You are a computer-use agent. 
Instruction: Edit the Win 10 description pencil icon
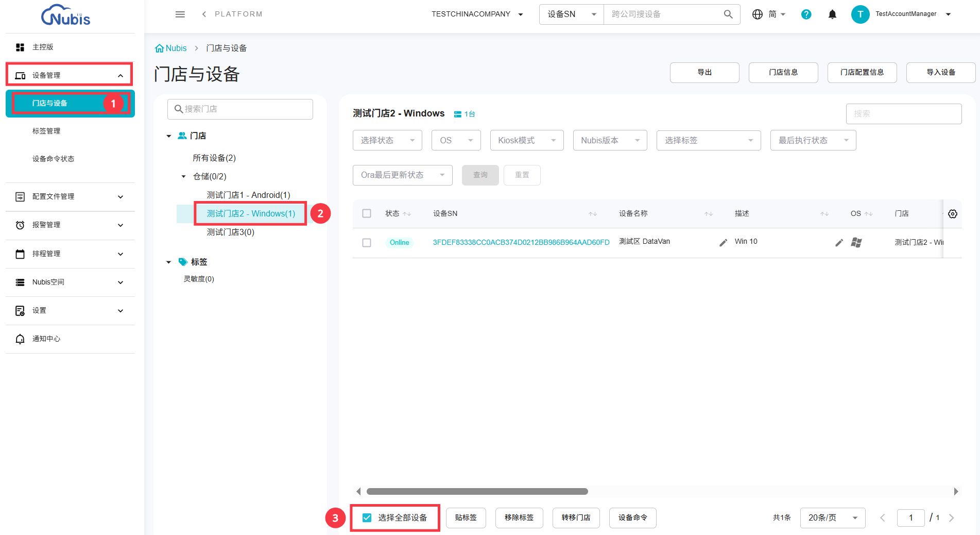[x=839, y=243]
